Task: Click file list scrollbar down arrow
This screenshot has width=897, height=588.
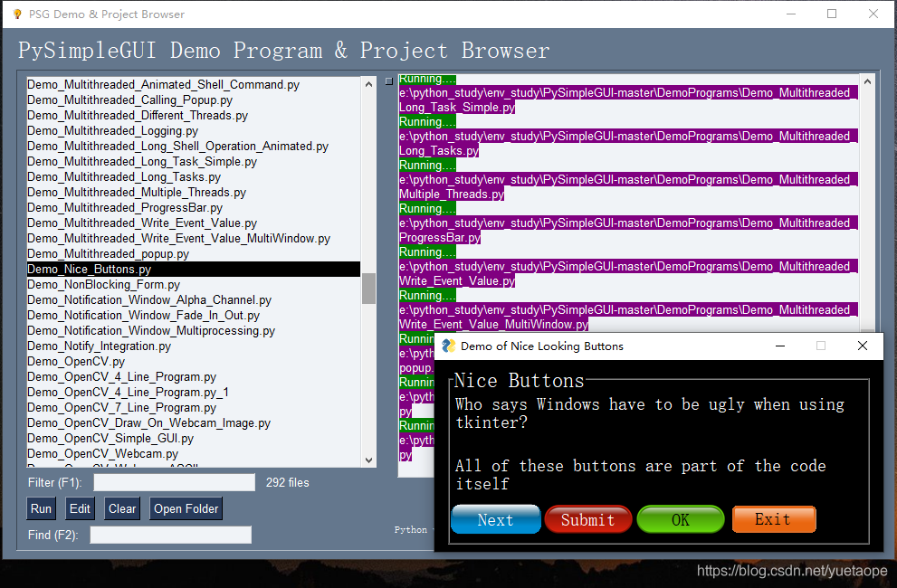Action: coord(369,460)
